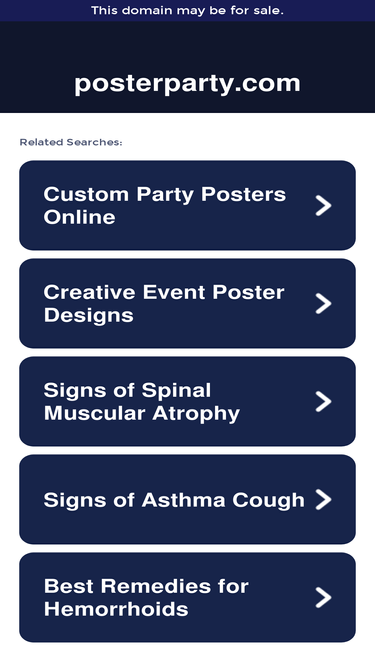This screenshot has height=667, width=375.
Task: Open the Custom Party Posters Online search
Action: click(188, 205)
